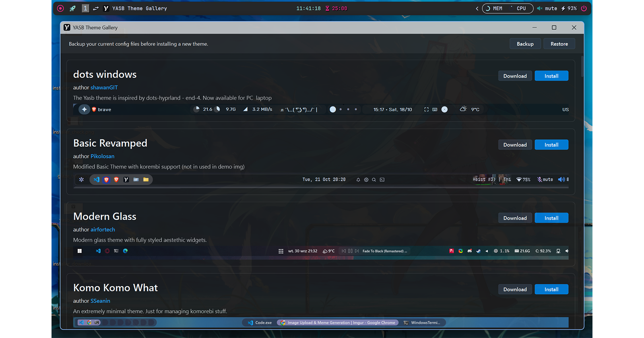644x338 pixels.
Task: Install the Modern Glass theme
Action: 551,218
